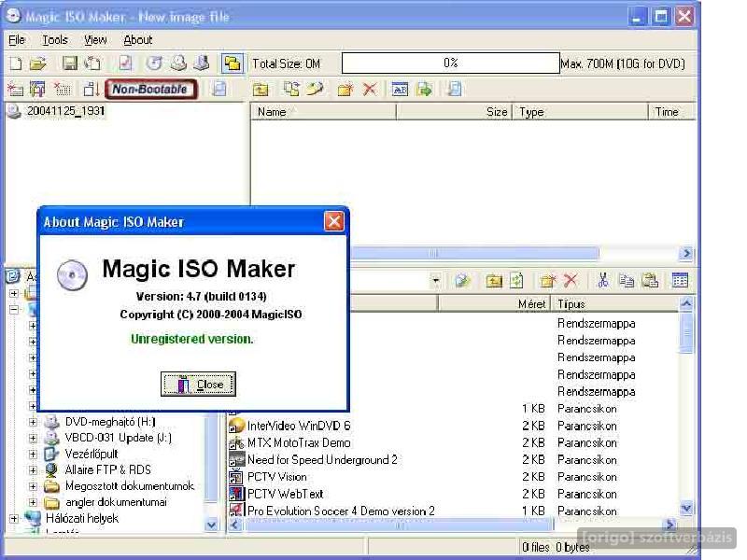The image size is (747, 560).
Task: Click the New image file icon
Action: [16, 63]
